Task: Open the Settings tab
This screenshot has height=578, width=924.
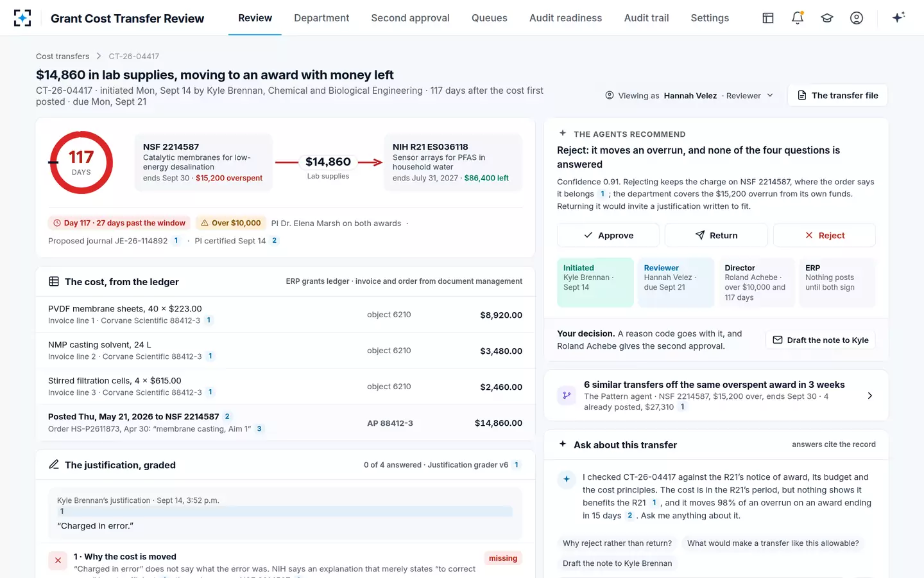Action: point(710,18)
